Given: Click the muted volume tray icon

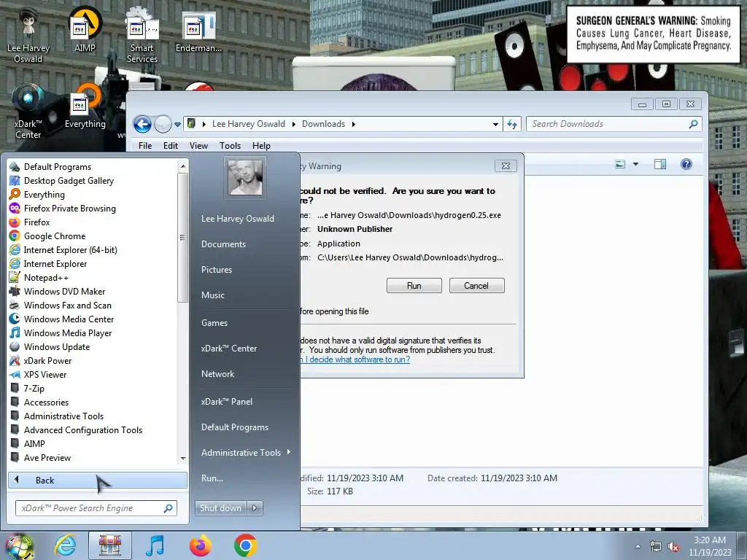Looking at the screenshot, I should coord(673,547).
